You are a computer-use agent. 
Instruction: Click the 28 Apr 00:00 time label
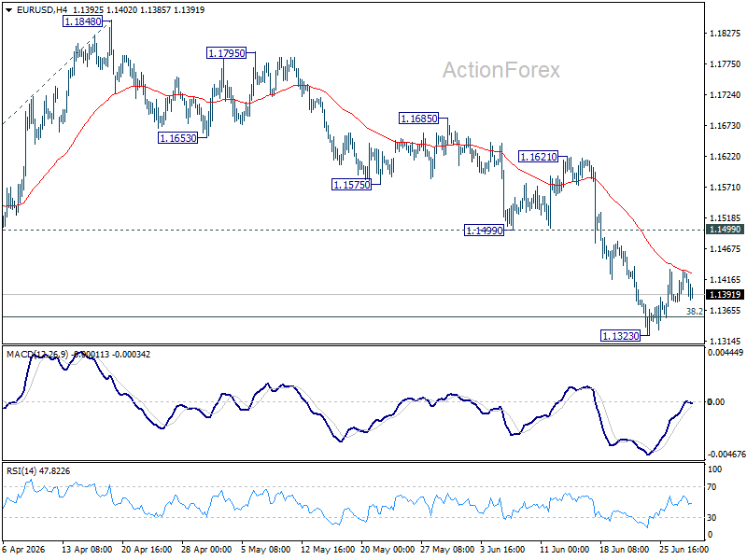pos(206,550)
